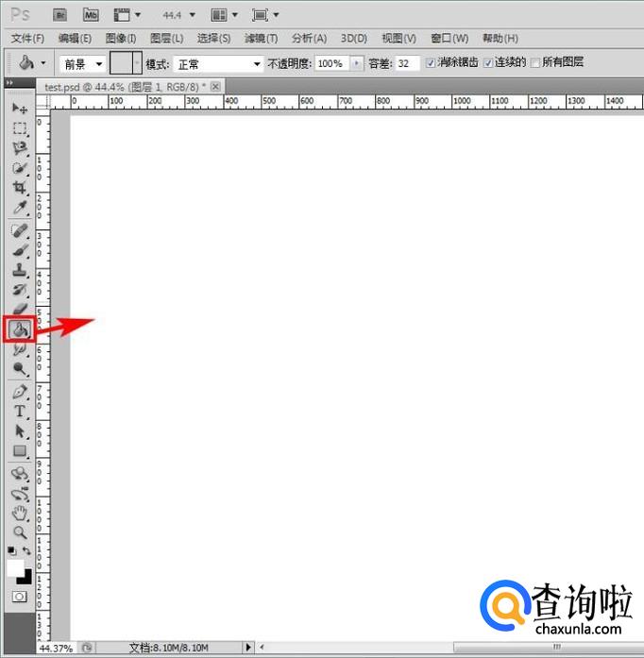Open the 44.4 zoom level dropdown
The width and height of the screenshot is (644, 658).
pyautogui.click(x=193, y=15)
